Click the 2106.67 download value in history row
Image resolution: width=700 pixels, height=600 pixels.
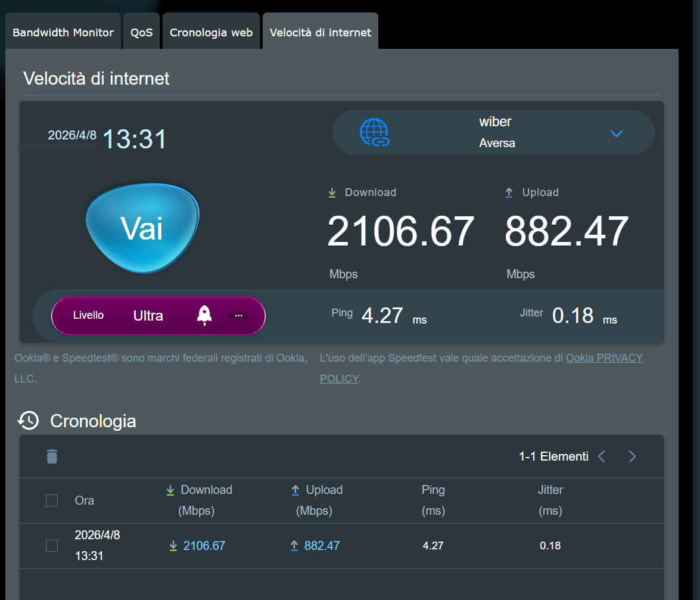point(204,546)
